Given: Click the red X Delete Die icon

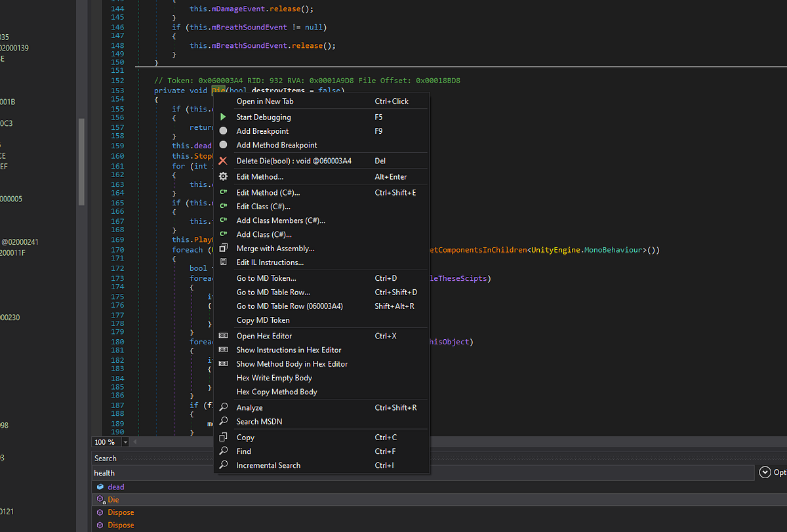Looking at the screenshot, I should tap(224, 161).
